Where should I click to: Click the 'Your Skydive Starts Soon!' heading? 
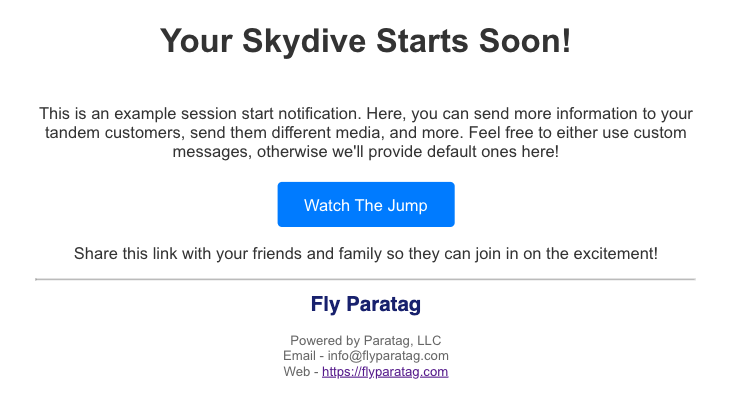click(365, 41)
